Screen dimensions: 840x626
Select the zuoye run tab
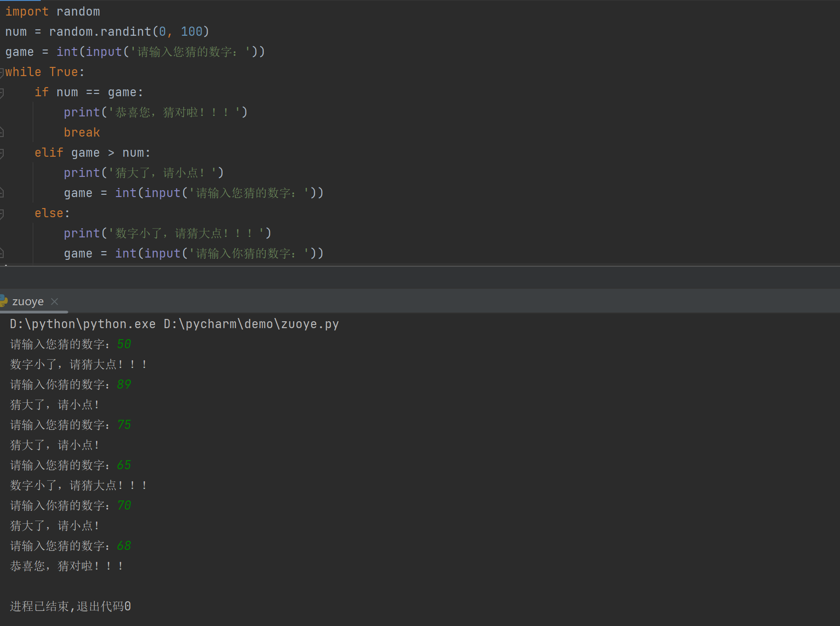coord(28,302)
